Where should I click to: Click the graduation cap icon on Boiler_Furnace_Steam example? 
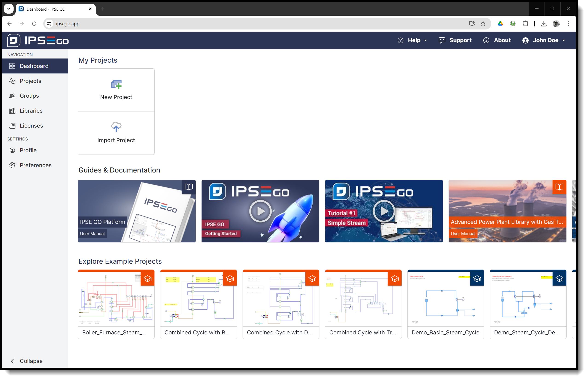[x=148, y=279]
